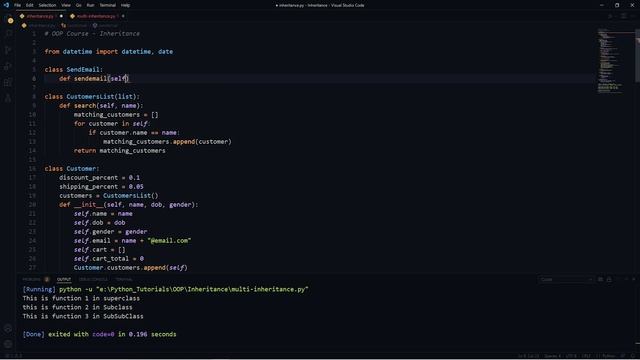The height and width of the screenshot is (360, 640).
Task: Open the Terminal menu
Action: tap(108, 5)
